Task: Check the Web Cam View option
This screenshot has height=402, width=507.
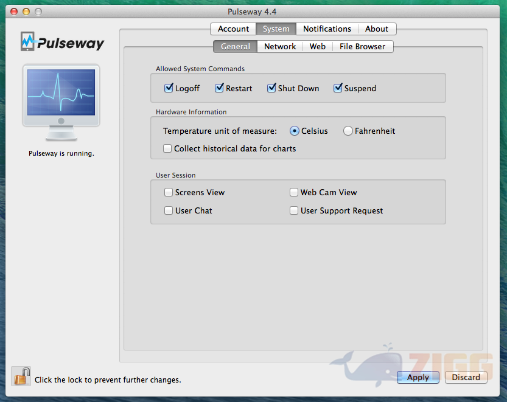Action: tap(294, 192)
